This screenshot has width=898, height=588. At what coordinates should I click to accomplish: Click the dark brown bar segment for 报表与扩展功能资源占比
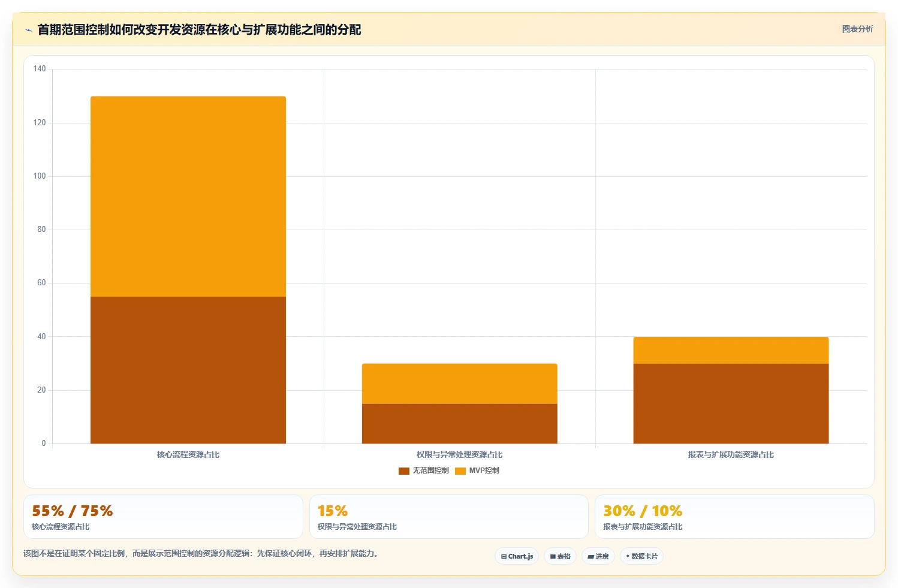coord(731,403)
